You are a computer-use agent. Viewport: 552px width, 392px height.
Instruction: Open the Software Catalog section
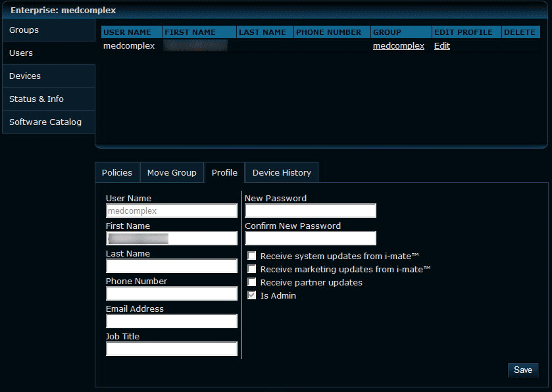(x=45, y=122)
